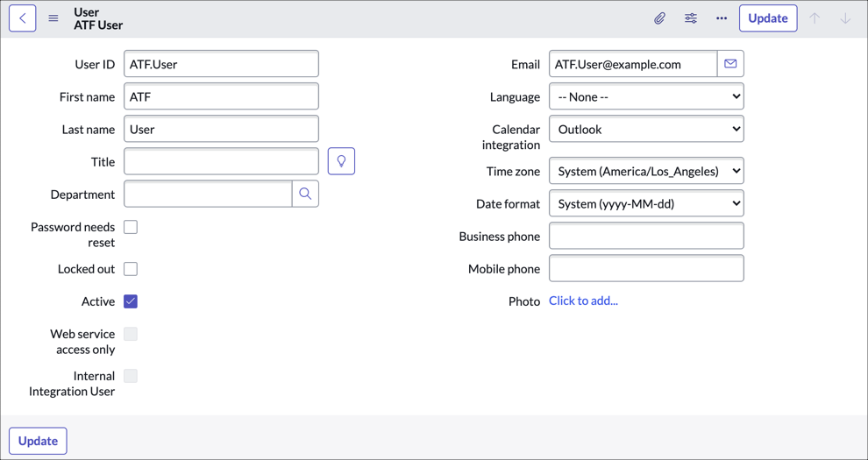Click the Title suggestion lightbulb icon
The height and width of the screenshot is (460, 868).
click(341, 161)
